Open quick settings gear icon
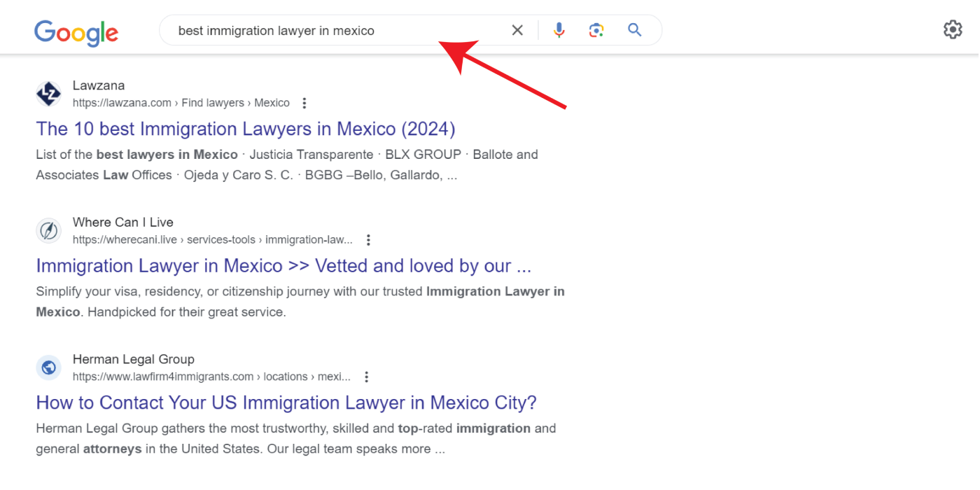Viewport: 980px width, 490px height. pyautogui.click(x=953, y=29)
